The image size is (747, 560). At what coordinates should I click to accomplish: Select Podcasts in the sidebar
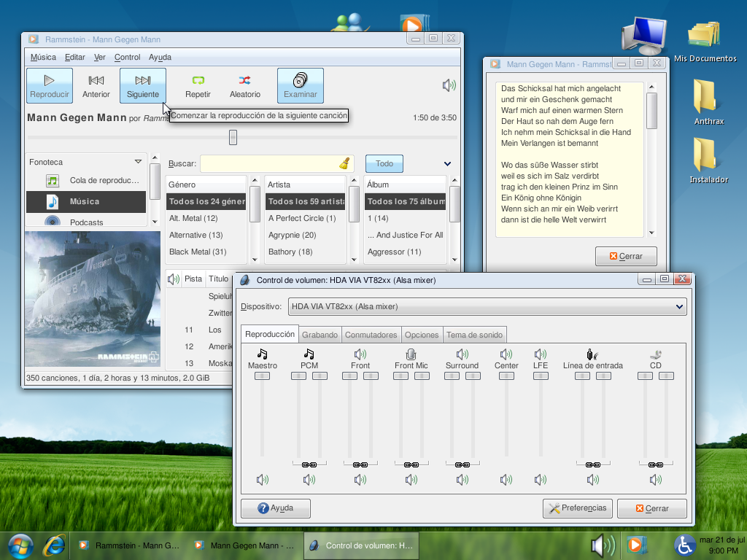86,222
